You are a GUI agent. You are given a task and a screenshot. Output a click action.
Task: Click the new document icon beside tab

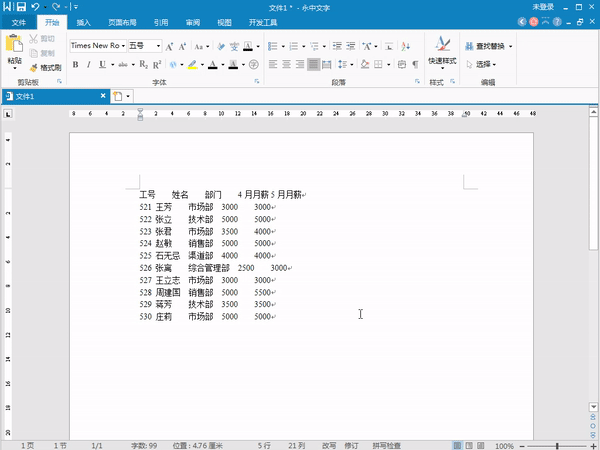point(118,96)
